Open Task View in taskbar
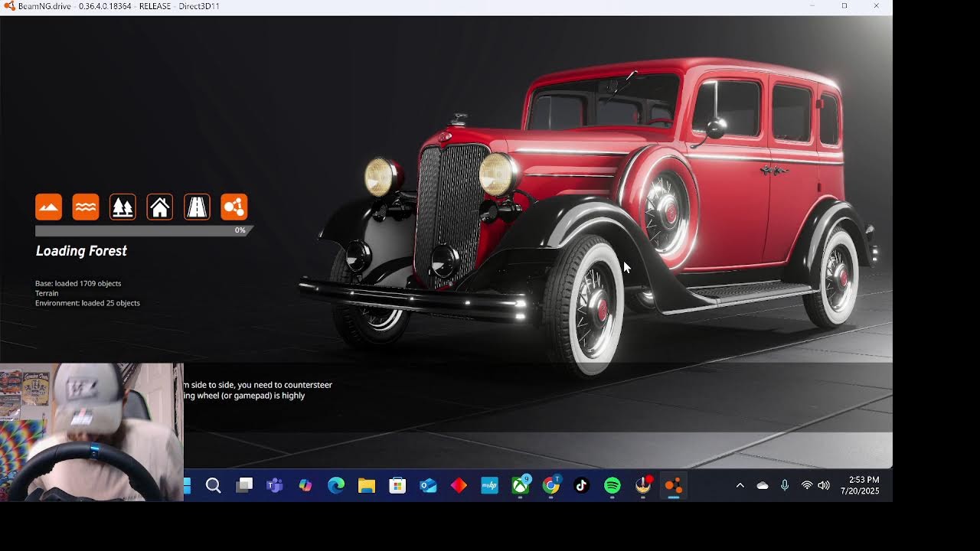Screen dimensions: 980x551 click(244, 485)
